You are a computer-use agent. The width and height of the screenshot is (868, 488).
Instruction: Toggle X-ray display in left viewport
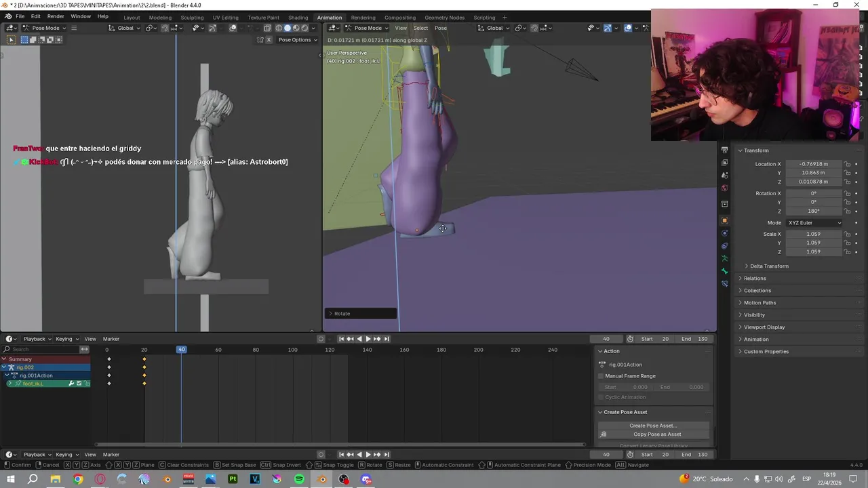tap(267, 28)
